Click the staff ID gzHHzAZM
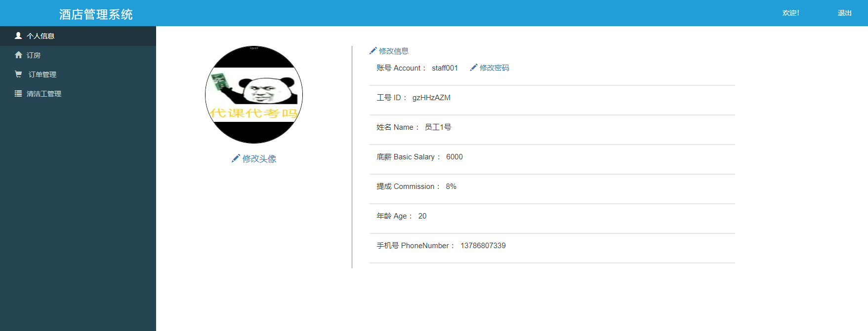This screenshot has width=868, height=331. click(x=431, y=98)
